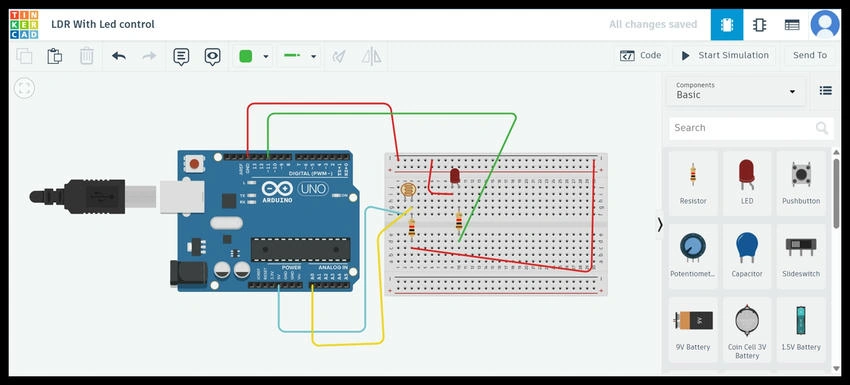Viewport: 850px width, 385px height.
Task: Select the Slideswitch component
Action: (801, 256)
